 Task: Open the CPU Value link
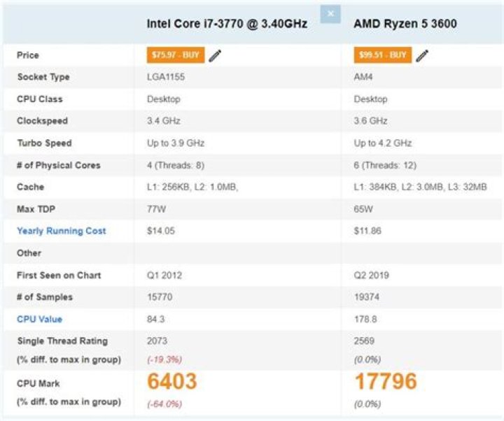coord(39,320)
